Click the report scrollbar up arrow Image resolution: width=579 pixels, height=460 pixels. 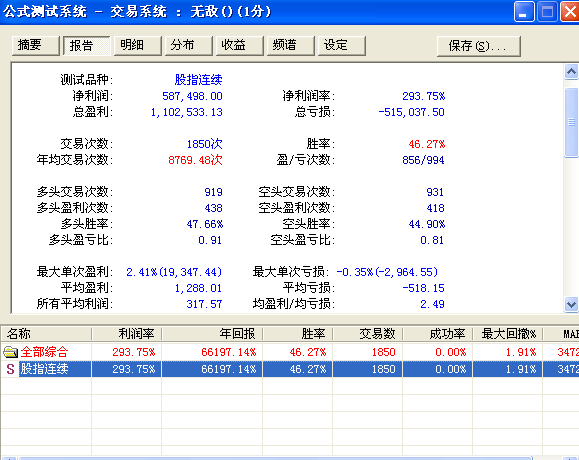pyautogui.click(x=571, y=72)
